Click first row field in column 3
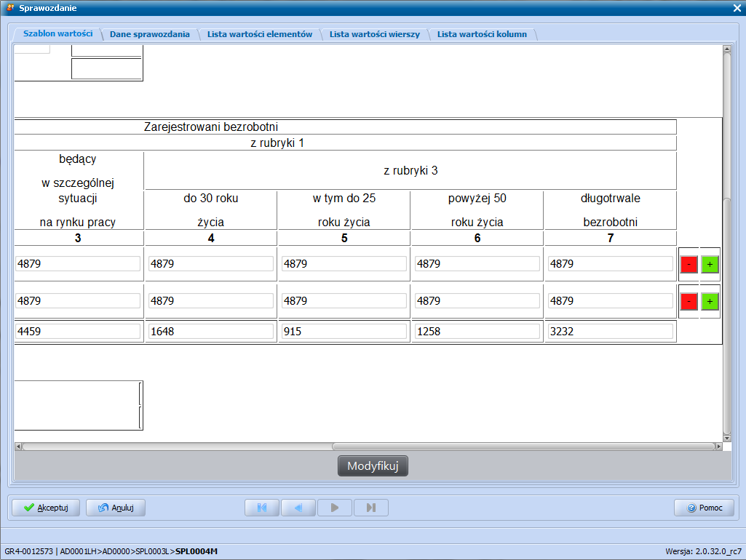This screenshot has width=746, height=560. click(x=78, y=264)
